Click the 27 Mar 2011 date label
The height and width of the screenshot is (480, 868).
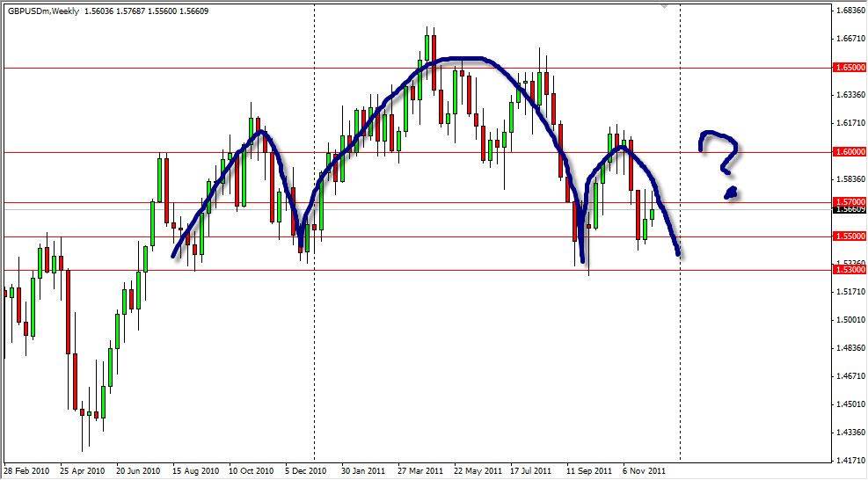[x=419, y=470]
